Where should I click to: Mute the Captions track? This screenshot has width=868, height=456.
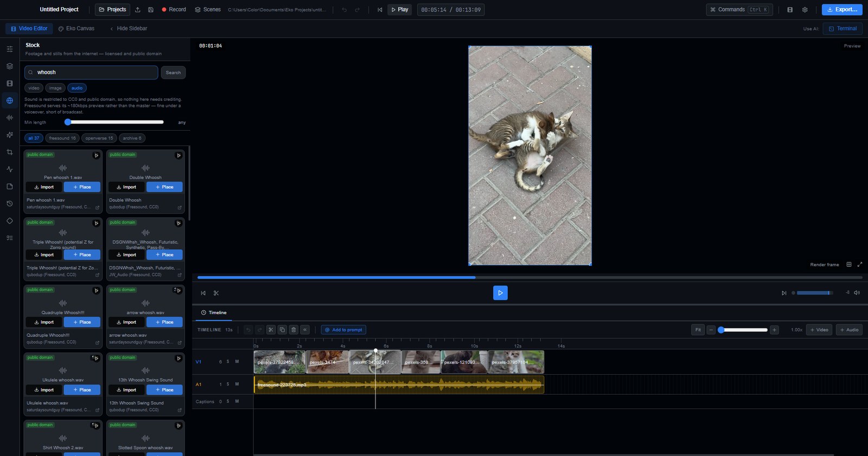pyautogui.click(x=237, y=402)
